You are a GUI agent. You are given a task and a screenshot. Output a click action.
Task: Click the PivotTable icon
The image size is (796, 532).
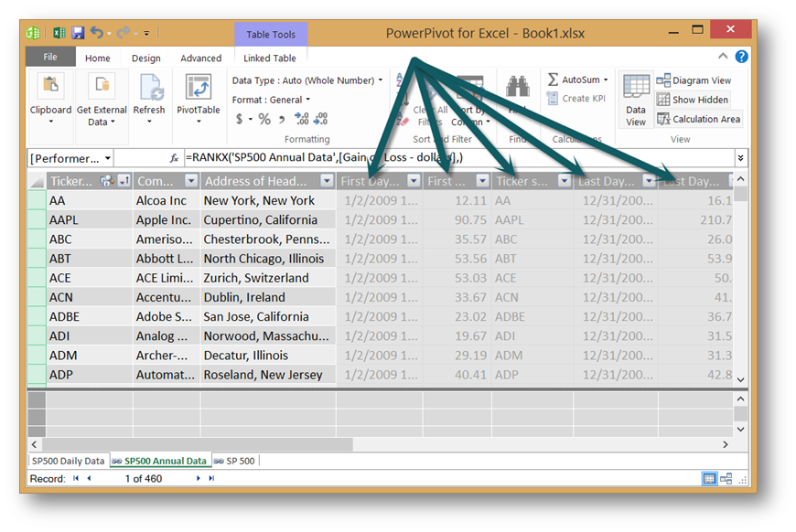click(x=199, y=86)
